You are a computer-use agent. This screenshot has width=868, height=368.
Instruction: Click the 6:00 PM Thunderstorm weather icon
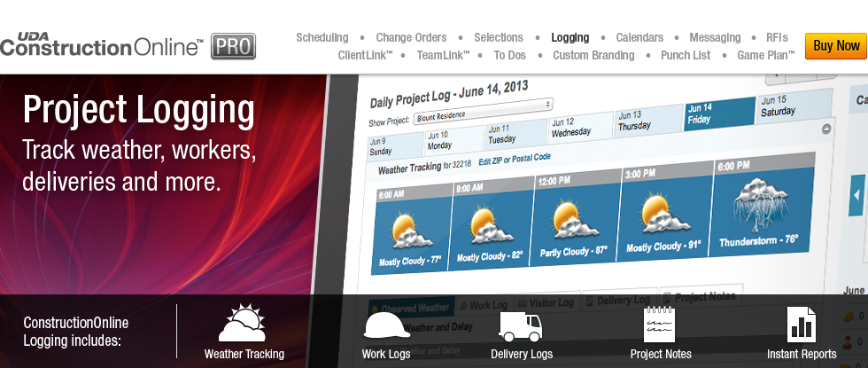tap(760, 205)
